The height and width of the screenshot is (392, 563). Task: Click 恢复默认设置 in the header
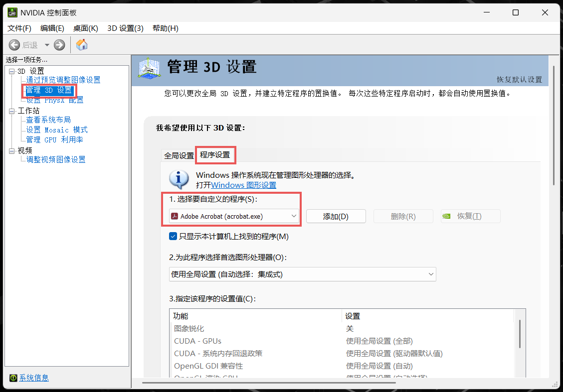click(519, 80)
